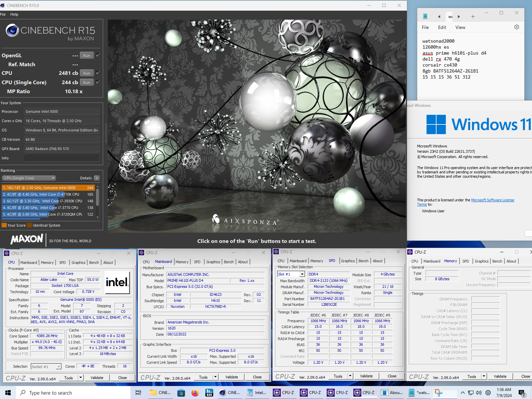Screen dimensions: 532x399
Task: Open Task View from taskbar
Action: [138, 393]
